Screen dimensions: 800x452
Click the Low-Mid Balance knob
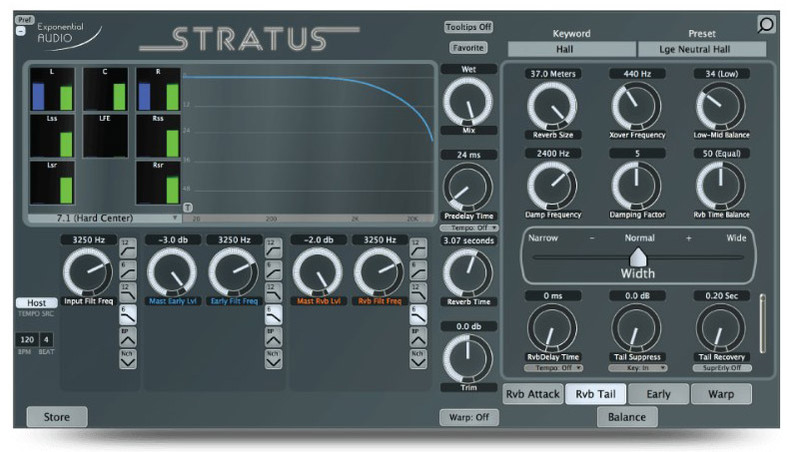tap(721, 106)
